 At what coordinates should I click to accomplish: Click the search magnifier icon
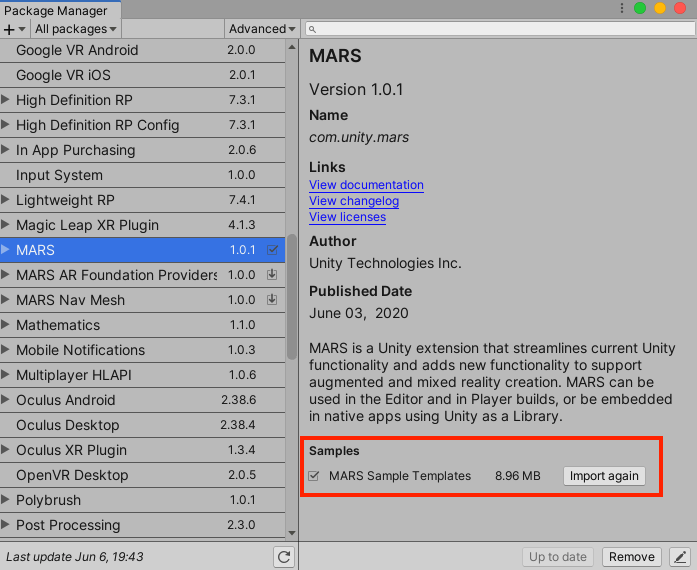click(312, 29)
